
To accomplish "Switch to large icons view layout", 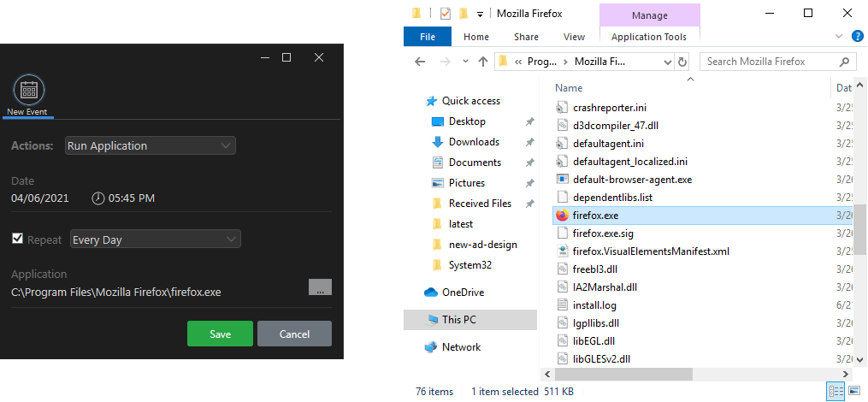I will click(853, 392).
